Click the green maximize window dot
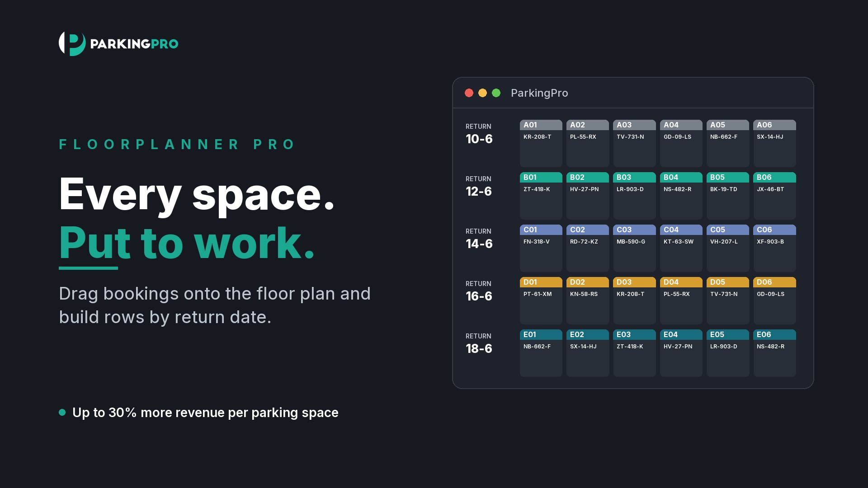Image resolution: width=868 pixels, height=488 pixels. click(x=496, y=93)
